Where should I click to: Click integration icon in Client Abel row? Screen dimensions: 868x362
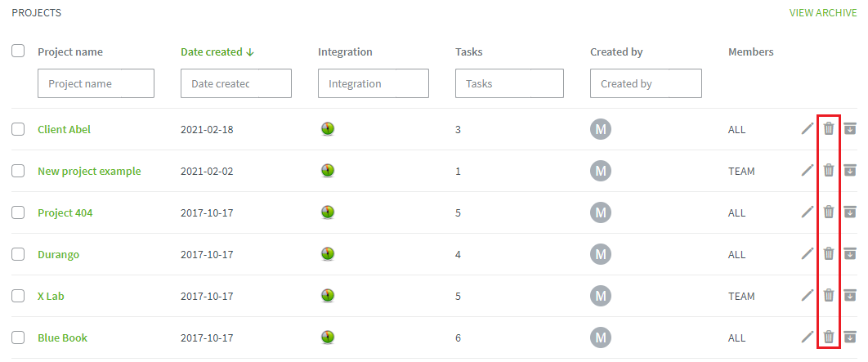[x=328, y=130]
